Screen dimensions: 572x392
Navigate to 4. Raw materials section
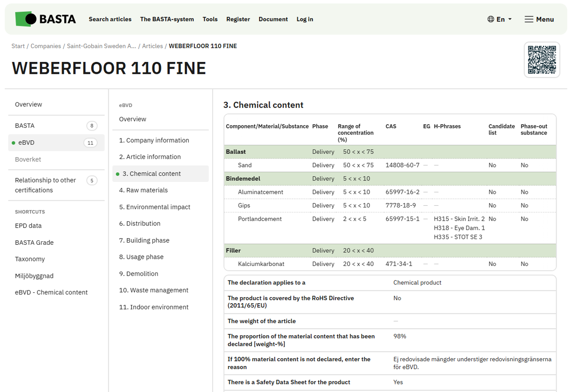click(143, 190)
